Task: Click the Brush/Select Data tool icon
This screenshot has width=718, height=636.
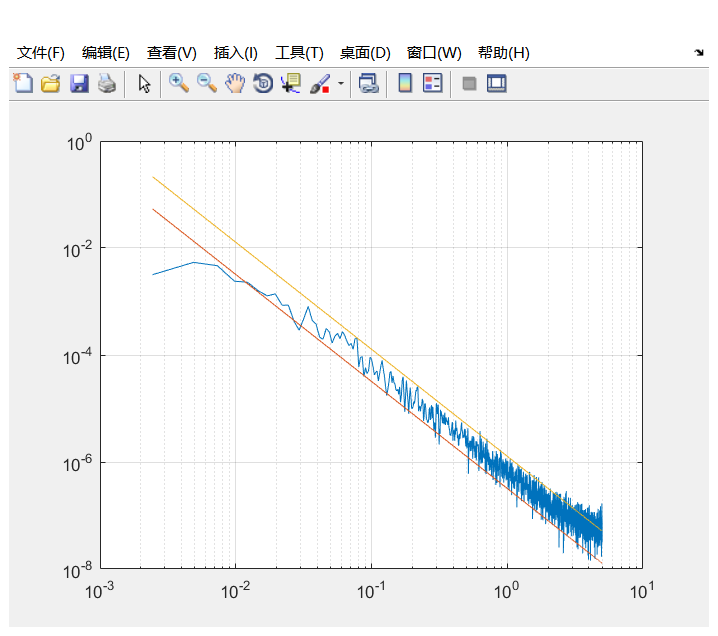Action: [x=320, y=84]
